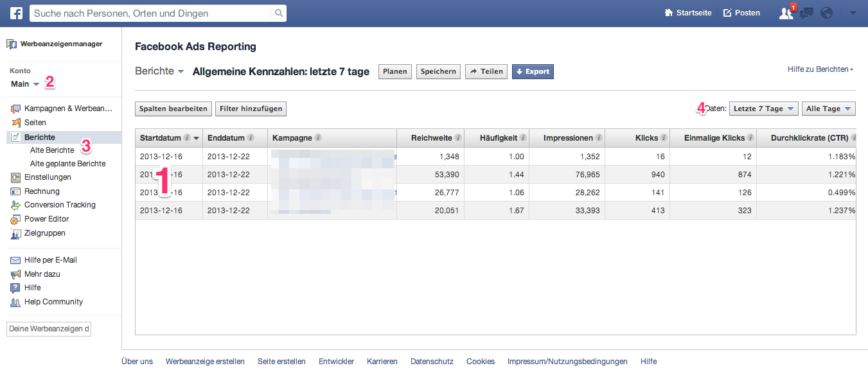Open the globe notifications icon
This screenshot has height=368, width=868.
826,13
